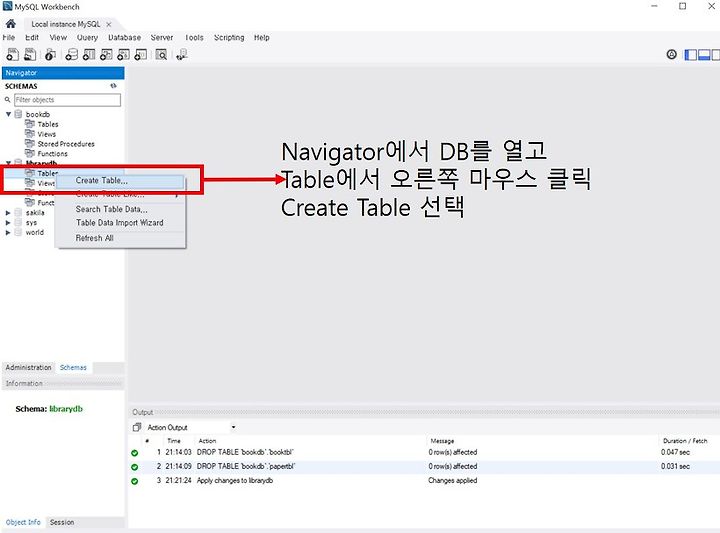720x533 pixels.
Task: Open the Query menu
Action: click(87, 38)
